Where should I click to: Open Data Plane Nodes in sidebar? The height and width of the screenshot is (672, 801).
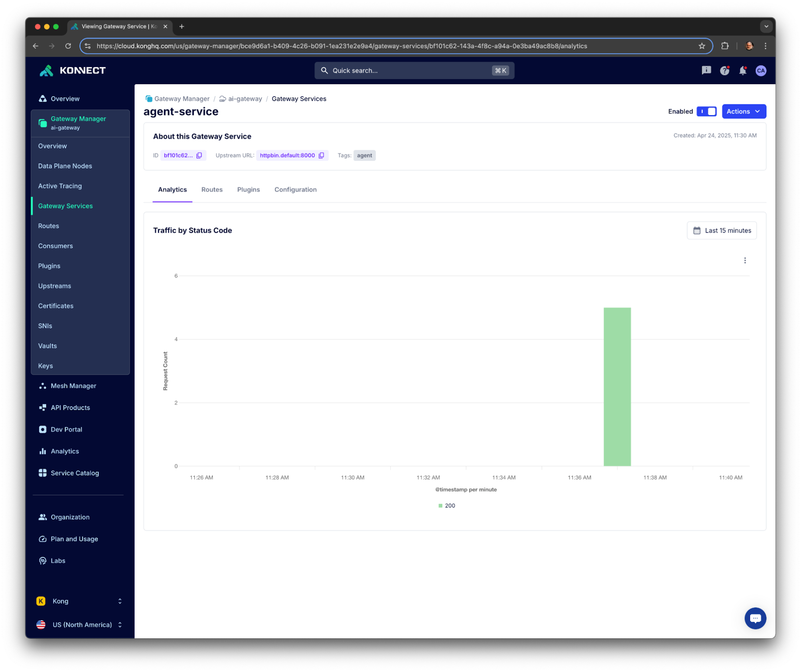pos(65,166)
